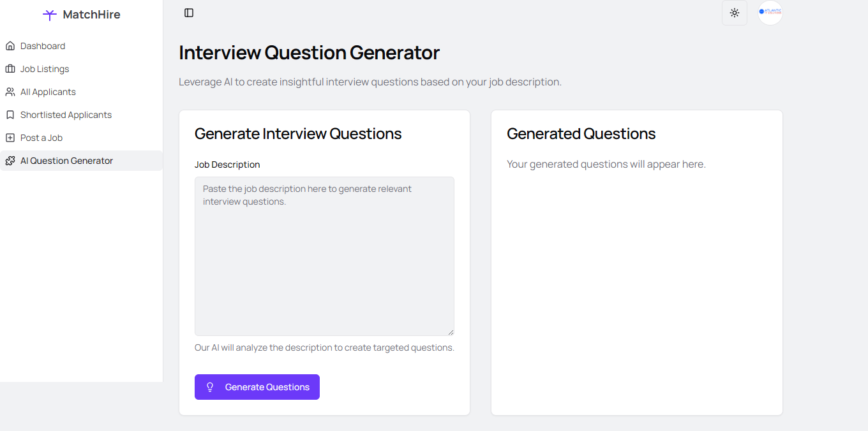Click the Job Listings briefcase icon

click(10, 69)
